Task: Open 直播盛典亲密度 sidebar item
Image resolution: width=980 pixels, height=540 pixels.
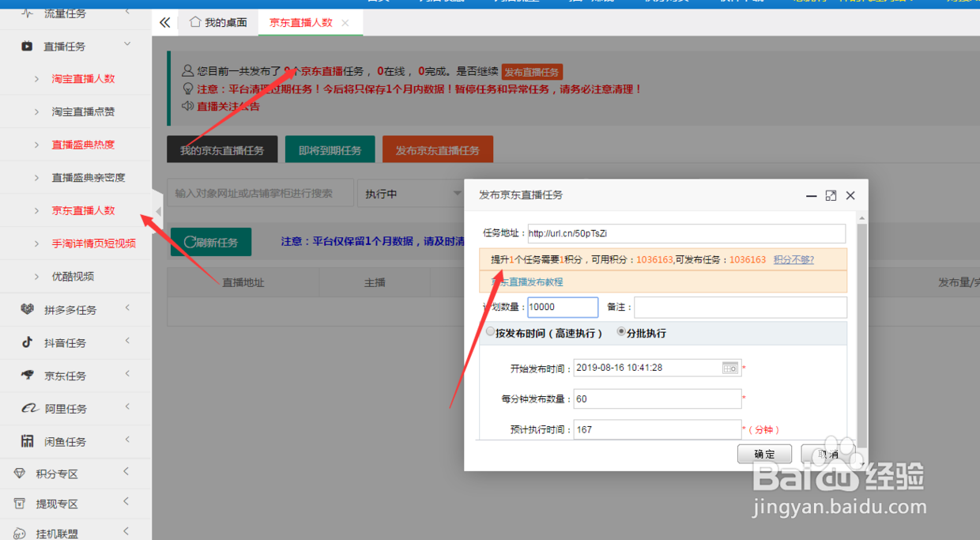Action: coord(89,178)
